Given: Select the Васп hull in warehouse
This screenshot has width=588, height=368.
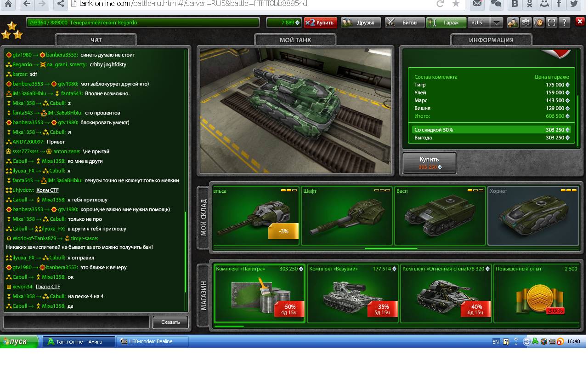Looking at the screenshot, I should pos(440,216).
